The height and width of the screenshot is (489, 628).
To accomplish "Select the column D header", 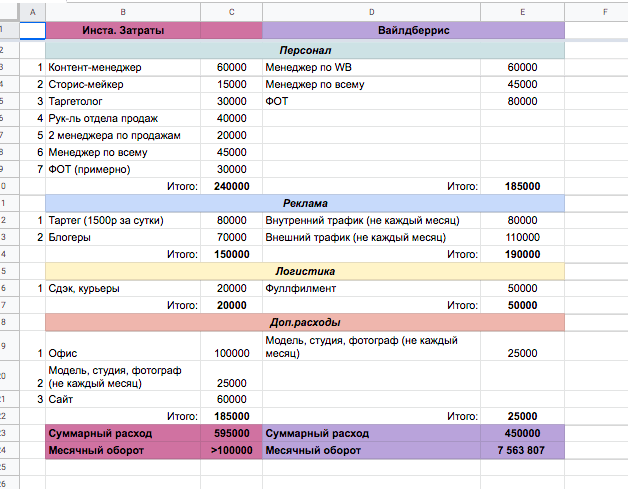I will click(371, 11).
